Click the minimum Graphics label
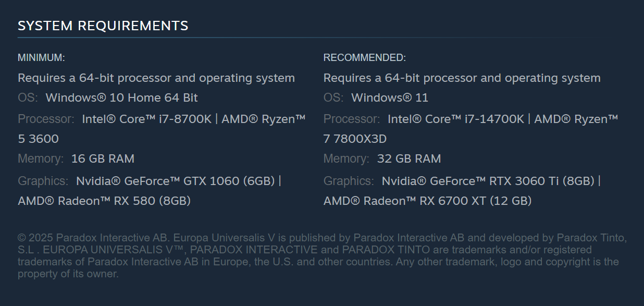Image resolution: width=644 pixels, height=306 pixels. click(x=43, y=181)
